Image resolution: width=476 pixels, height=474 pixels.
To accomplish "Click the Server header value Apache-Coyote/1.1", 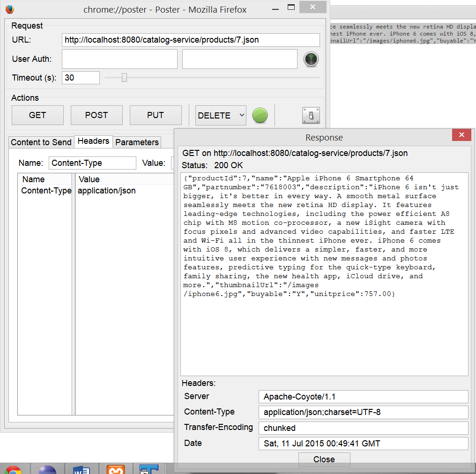I will (x=364, y=397).
